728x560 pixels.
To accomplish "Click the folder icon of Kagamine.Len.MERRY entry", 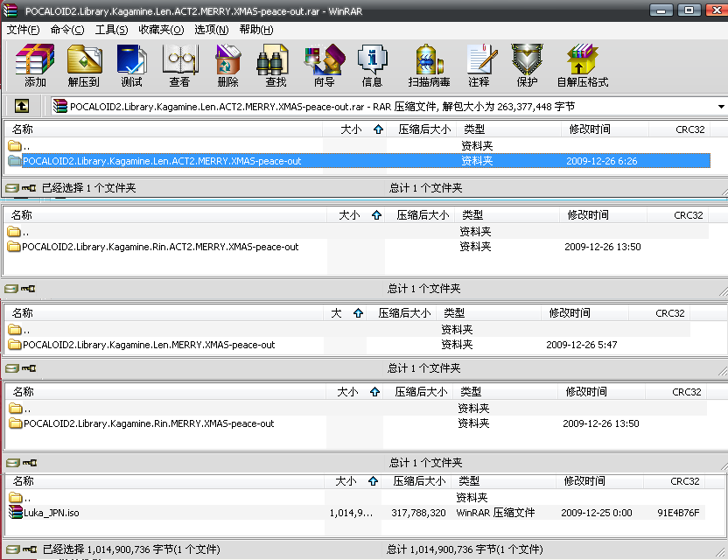I will click(x=15, y=345).
